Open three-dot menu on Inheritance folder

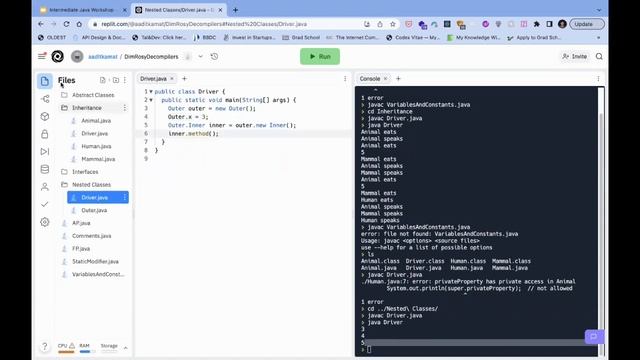pyautogui.click(x=124, y=108)
